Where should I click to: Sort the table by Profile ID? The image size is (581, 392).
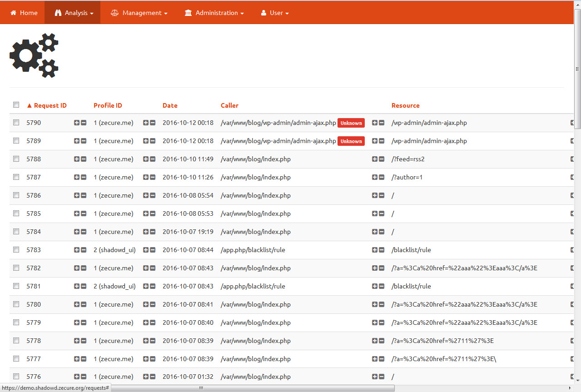(108, 105)
